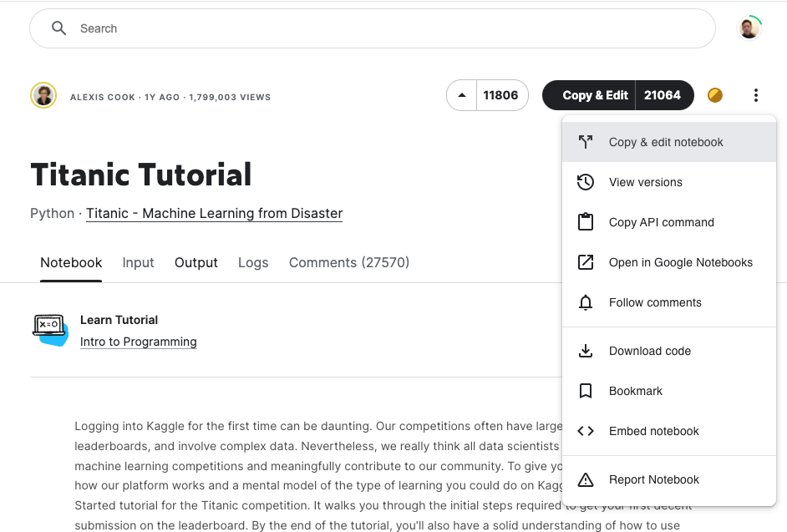This screenshot has width=787, height=532.
Task: Click the Copy & Edit button
Action: click(x=589, y=95)
